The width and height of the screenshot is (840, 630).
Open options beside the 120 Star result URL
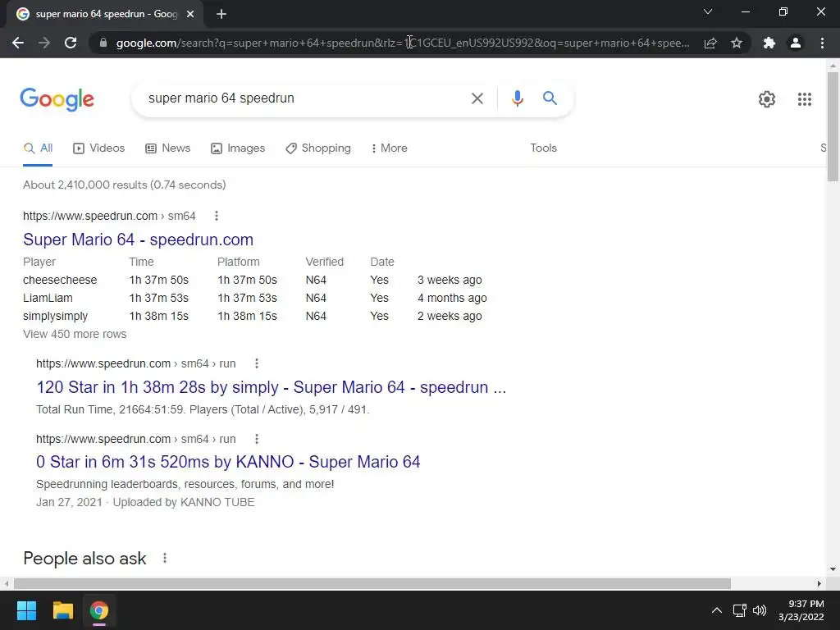[x=257, y=363]
